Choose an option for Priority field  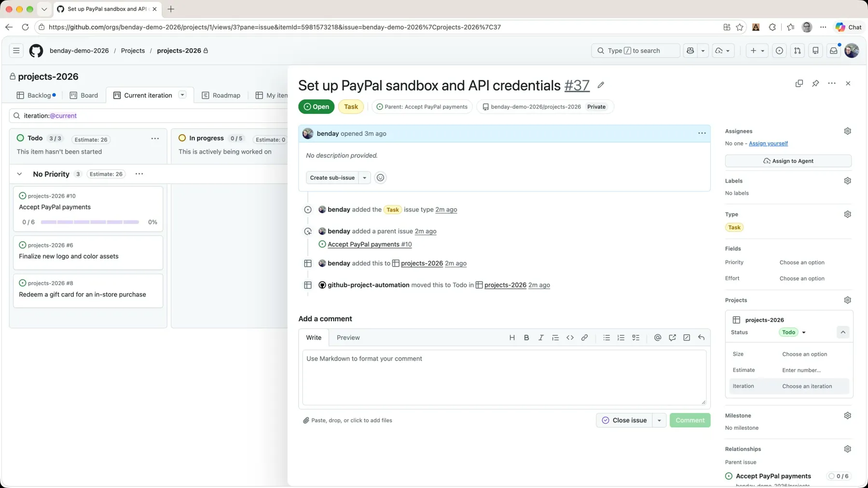pyautogui.click(x=802, y=262)
